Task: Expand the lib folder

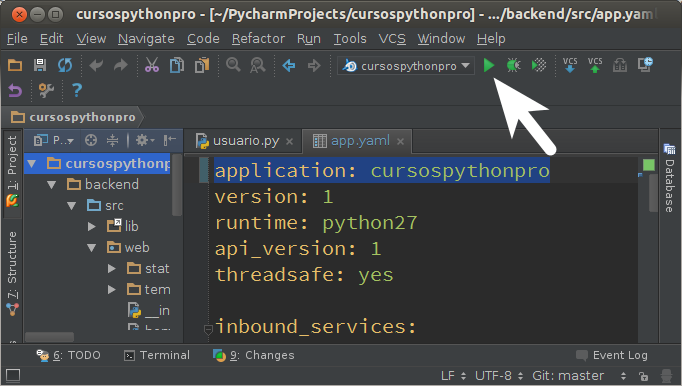Action: pyautogui.click(x=91, y=226)
